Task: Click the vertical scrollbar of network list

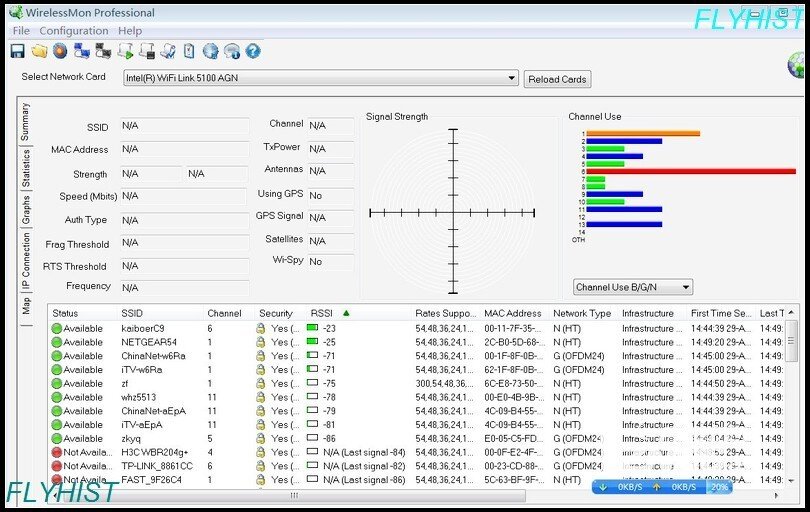Action: tap(791, 341)
